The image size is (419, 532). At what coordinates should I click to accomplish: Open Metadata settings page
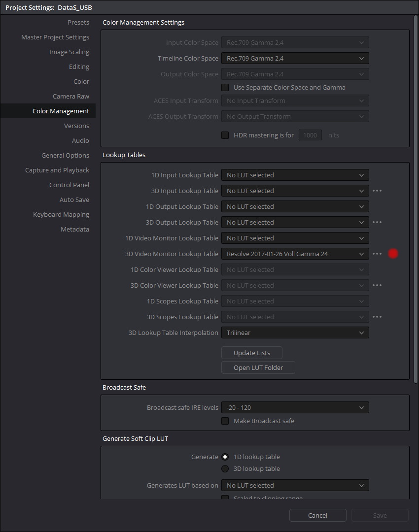coord(75,230)
